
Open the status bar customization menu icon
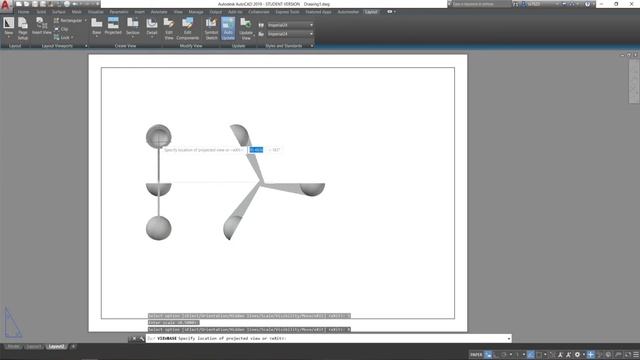(636, 355)
